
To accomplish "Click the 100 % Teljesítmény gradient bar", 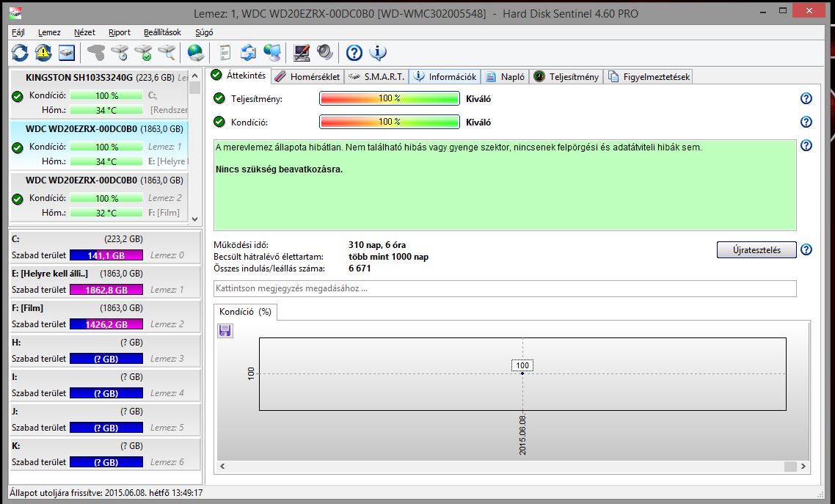I will pos(390,98).
